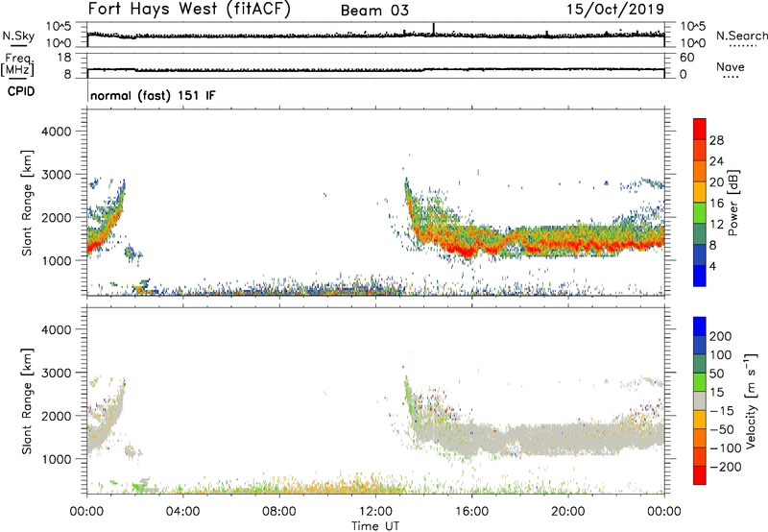Screen dimensions: 768x532
Task: Click the 'Time UT' axis label
Action: click(x=375, y=526)
